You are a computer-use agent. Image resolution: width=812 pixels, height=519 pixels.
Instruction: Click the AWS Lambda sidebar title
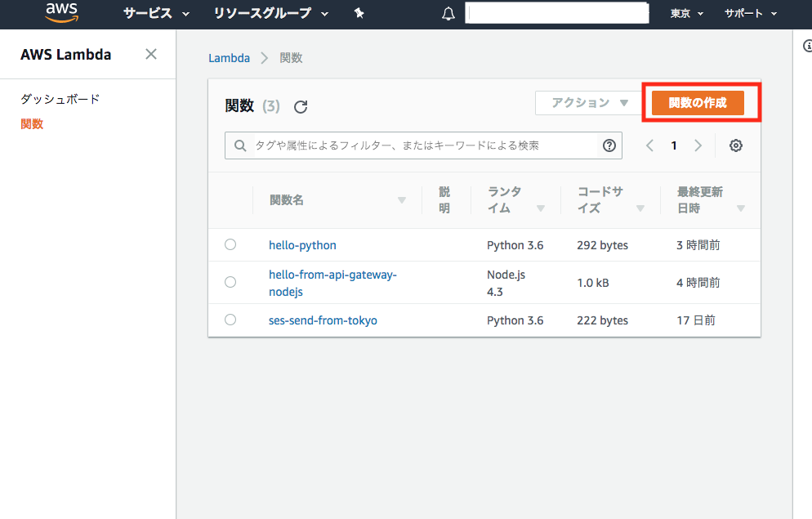[x=66, y=55]
